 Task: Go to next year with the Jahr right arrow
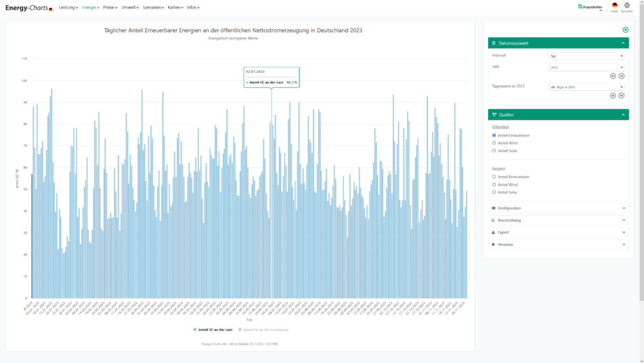point(621,75)
